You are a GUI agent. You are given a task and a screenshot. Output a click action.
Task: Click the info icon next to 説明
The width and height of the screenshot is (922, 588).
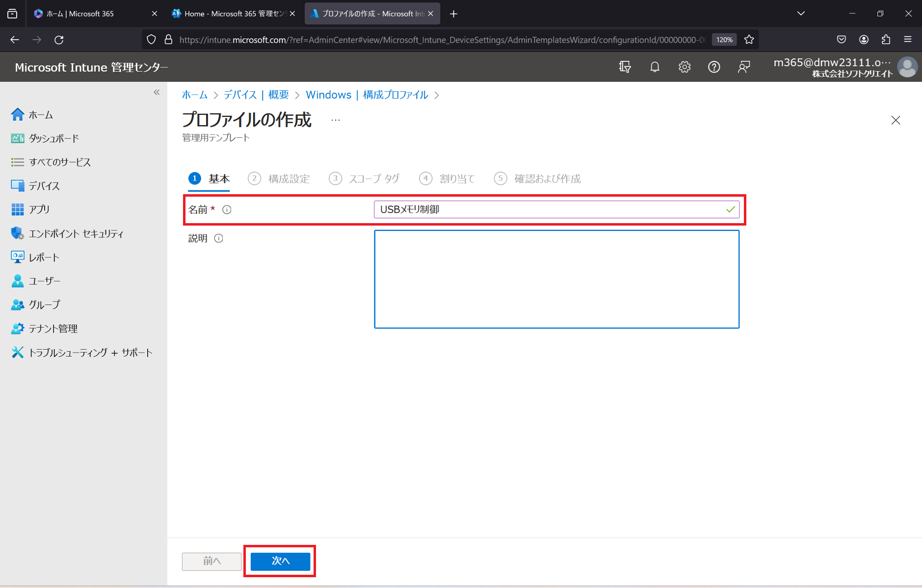pyautogui.click(x=219, y=238)
